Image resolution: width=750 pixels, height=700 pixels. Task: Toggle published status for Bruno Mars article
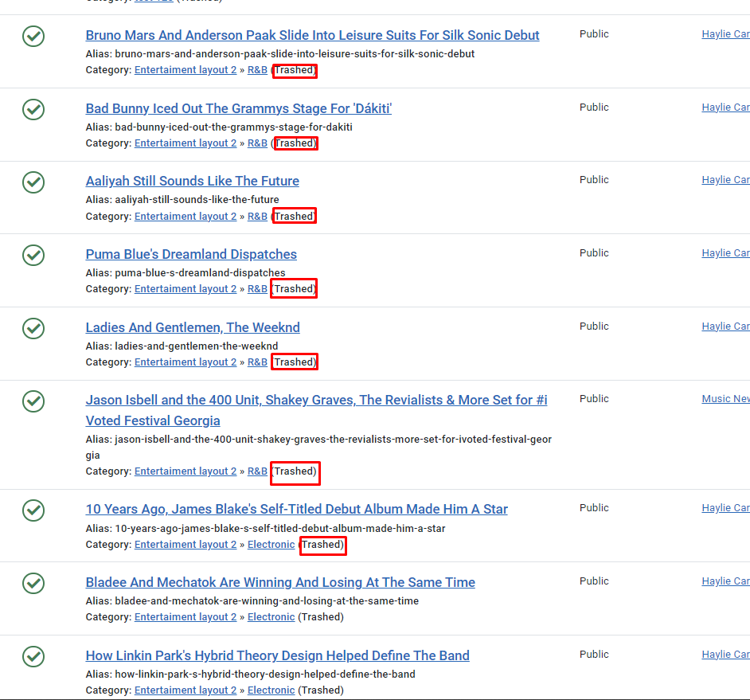pos(33,36)
